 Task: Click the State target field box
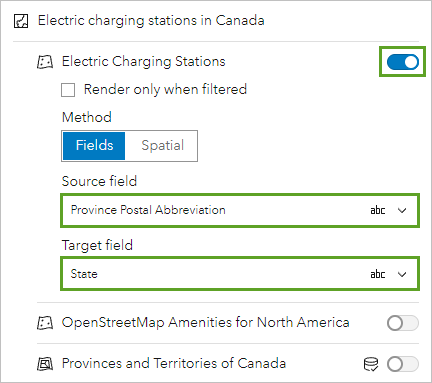coord(240,274)
